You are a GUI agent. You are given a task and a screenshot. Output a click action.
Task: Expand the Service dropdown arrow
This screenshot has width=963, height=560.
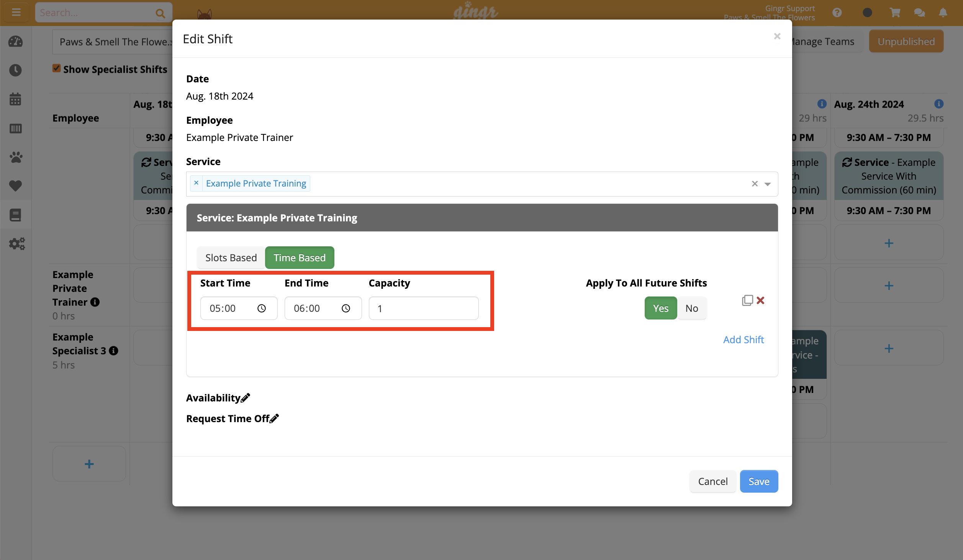coord(768,184)
